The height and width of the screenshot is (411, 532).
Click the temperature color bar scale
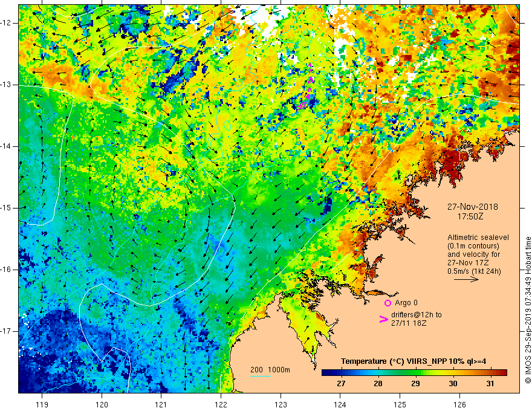[x=414, y=373]
